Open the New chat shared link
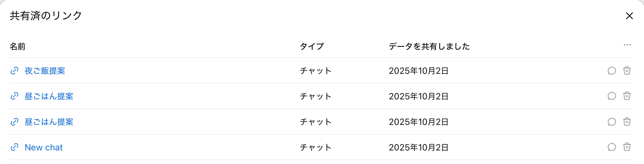Viewport: 644px width, 164px height. pyautogui.click(x=44, y=147)
